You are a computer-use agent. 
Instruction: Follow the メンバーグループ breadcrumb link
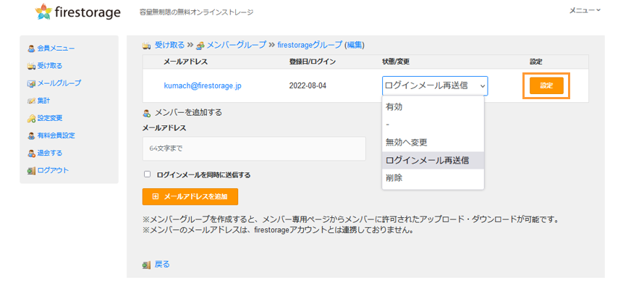[237, 45]
